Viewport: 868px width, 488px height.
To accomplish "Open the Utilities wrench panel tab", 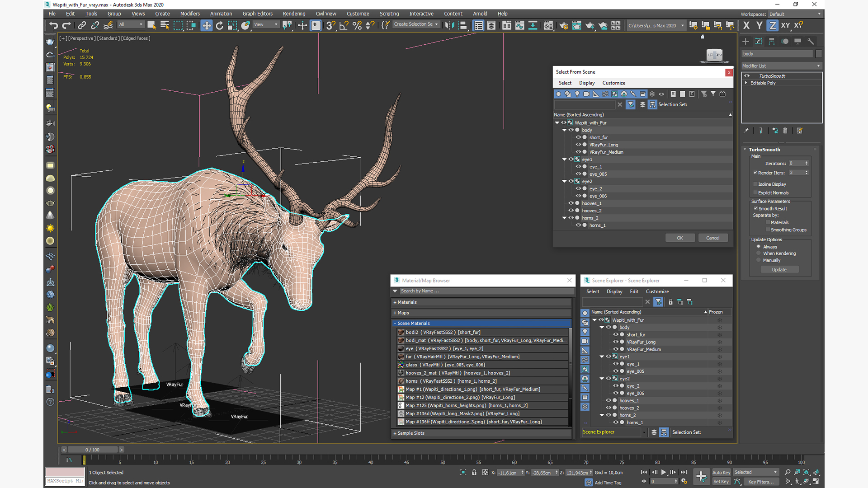I will pyautogui.click(x=811, y=42).
